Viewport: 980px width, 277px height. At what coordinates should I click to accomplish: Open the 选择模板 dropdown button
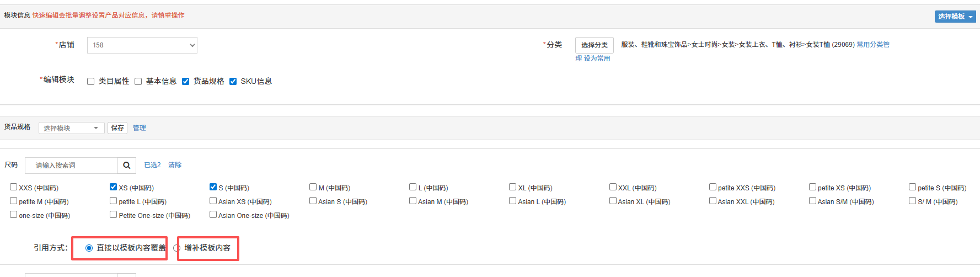[x=955, y=17]
